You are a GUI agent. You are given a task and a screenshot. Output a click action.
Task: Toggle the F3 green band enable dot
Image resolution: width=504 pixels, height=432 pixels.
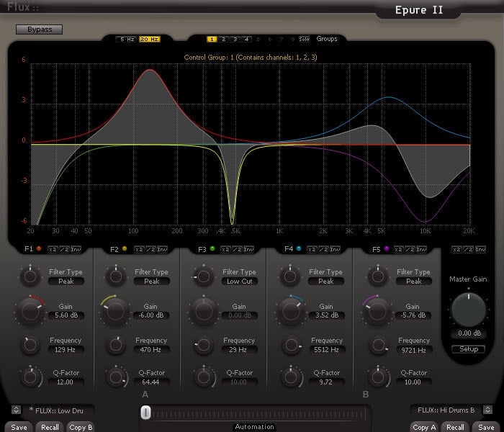[212, 248]
